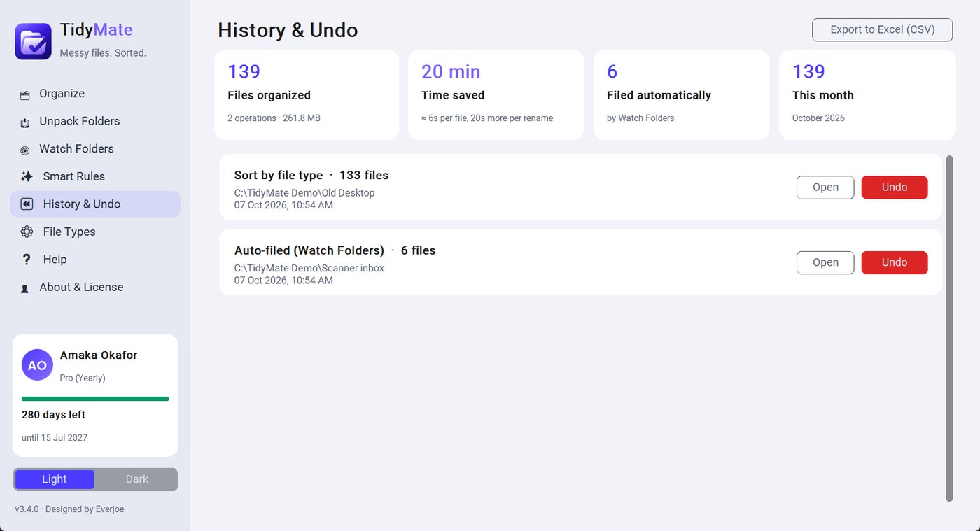Undo the Sort by file type operation
The height and width of the screenshot is (531, 980).
pyautogui.click(x=895, y=187)
